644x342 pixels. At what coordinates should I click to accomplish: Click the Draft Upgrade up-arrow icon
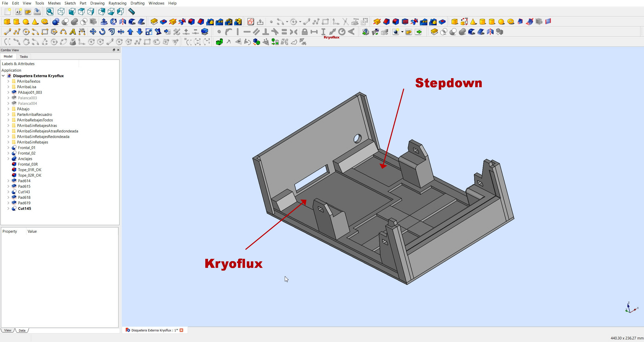click(x=130, y=32)
